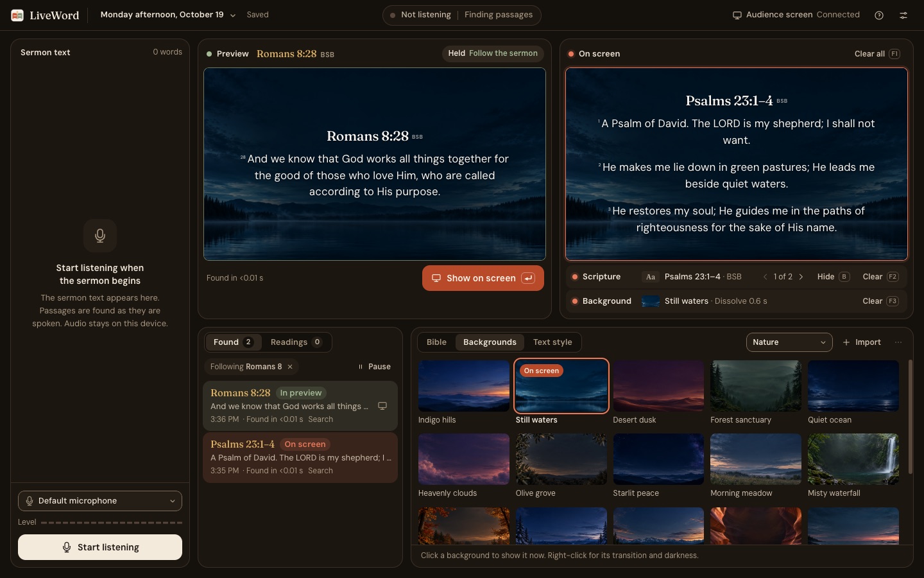The image size is (924, 578).
Task: Click Show on screen button
Action: (483, 278)
